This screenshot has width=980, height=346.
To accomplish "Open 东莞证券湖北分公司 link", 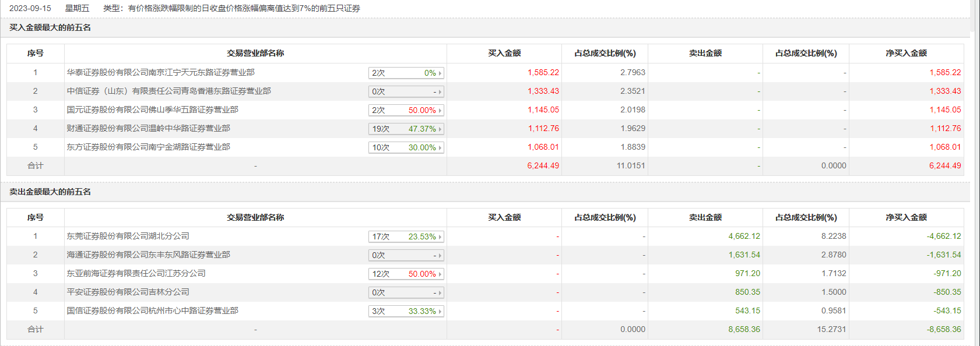I will click(x=128, y=236).
